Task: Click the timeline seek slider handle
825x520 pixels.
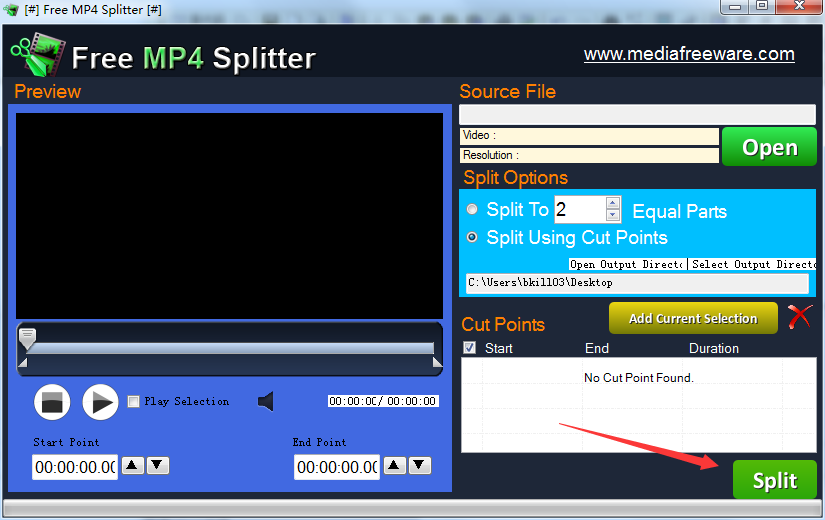Action: pos(28,338)
